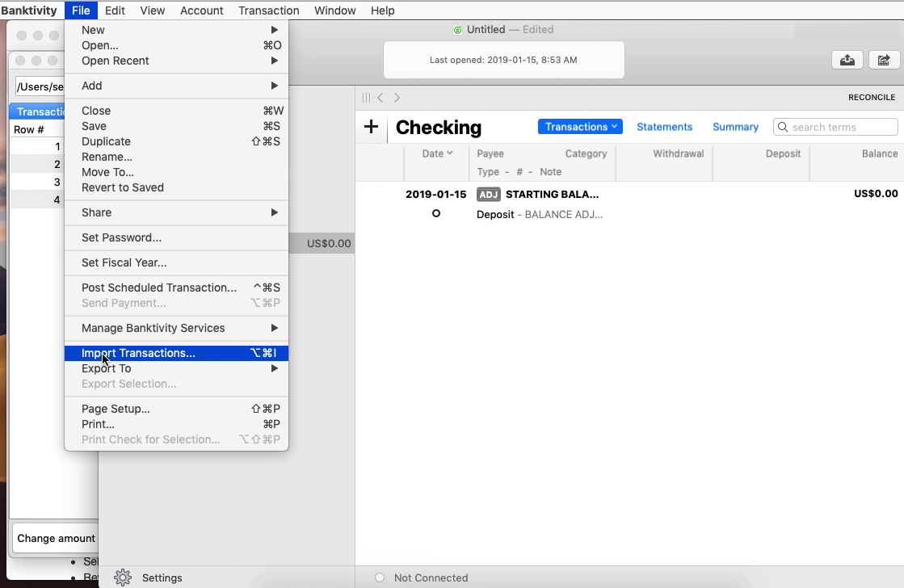The width and height of the screenshot is (904, 588).
Task: Click the Settings gear icon
Action: tap(123, 577)
